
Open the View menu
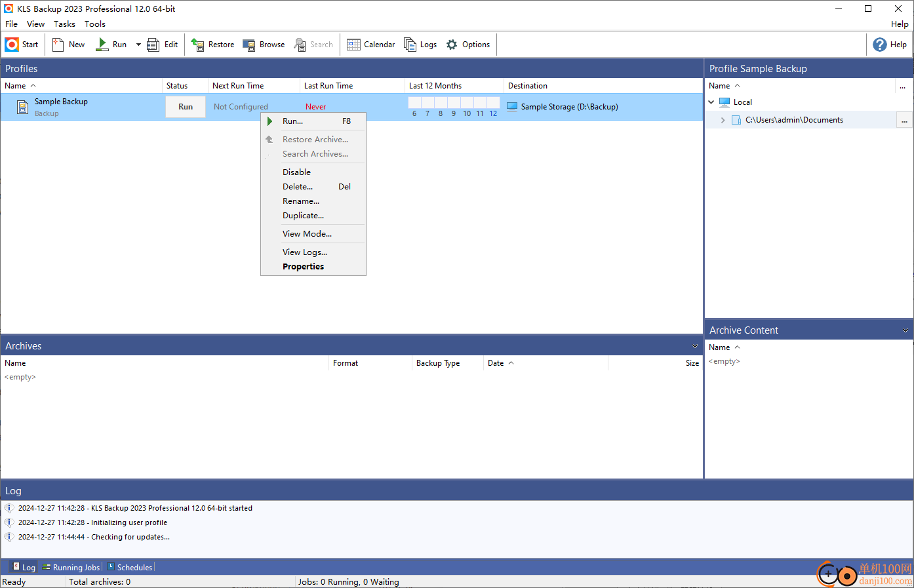point(35,24)
